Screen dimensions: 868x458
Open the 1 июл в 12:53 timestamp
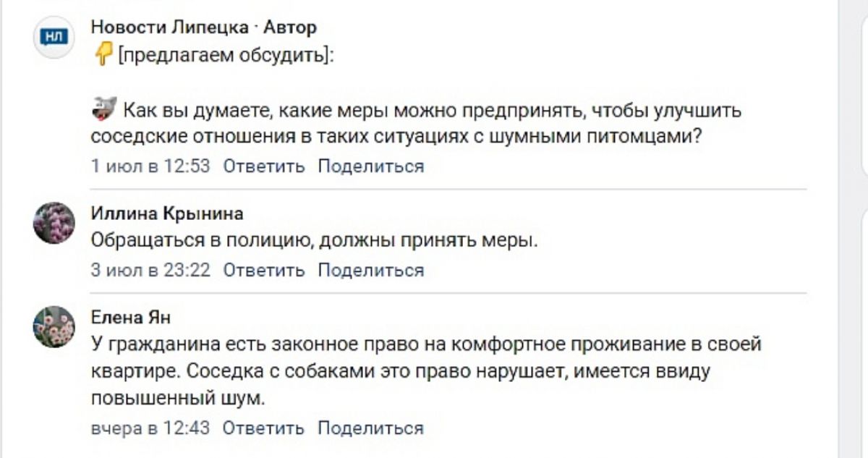(x=150, y=166)
